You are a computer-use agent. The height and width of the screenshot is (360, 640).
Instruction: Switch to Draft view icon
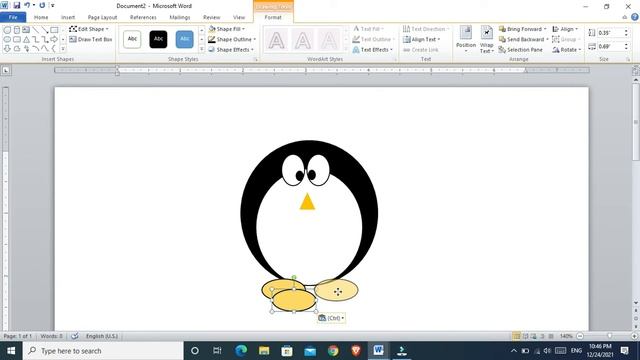click(x=551, y=336)
